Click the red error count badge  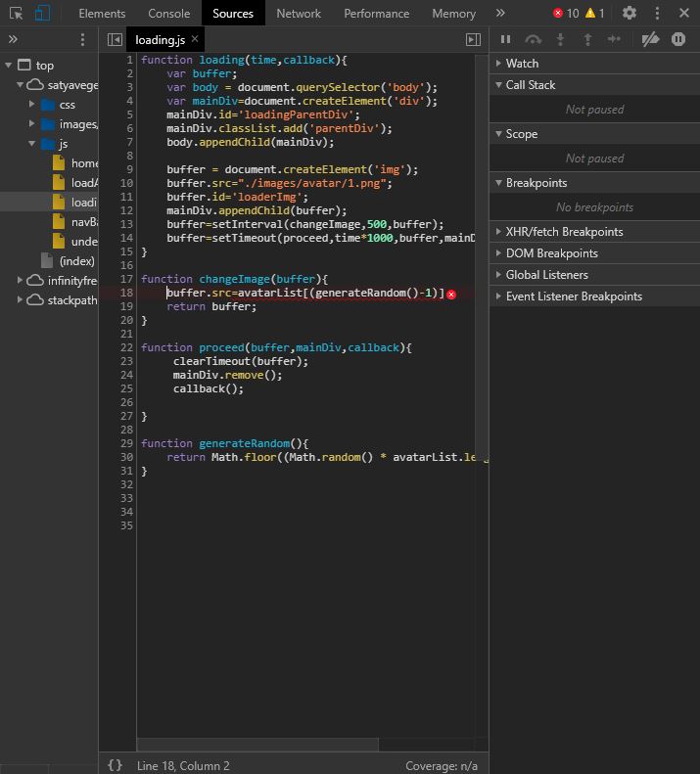click(x=566, y=14)
